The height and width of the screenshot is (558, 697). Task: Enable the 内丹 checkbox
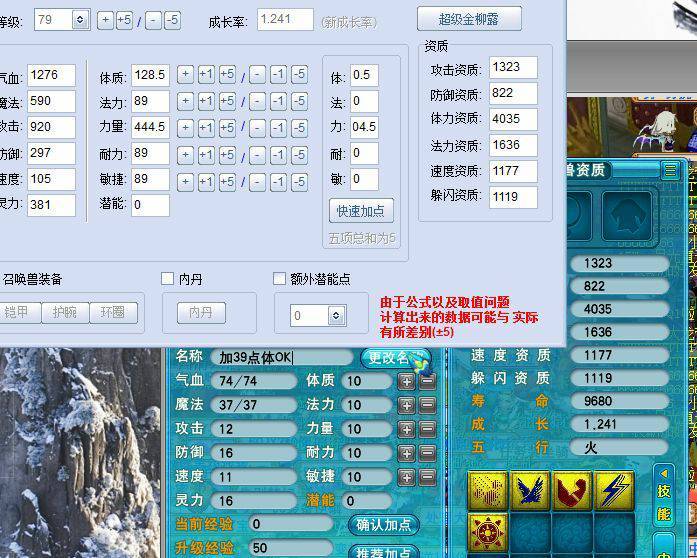[x=168, y=279]
